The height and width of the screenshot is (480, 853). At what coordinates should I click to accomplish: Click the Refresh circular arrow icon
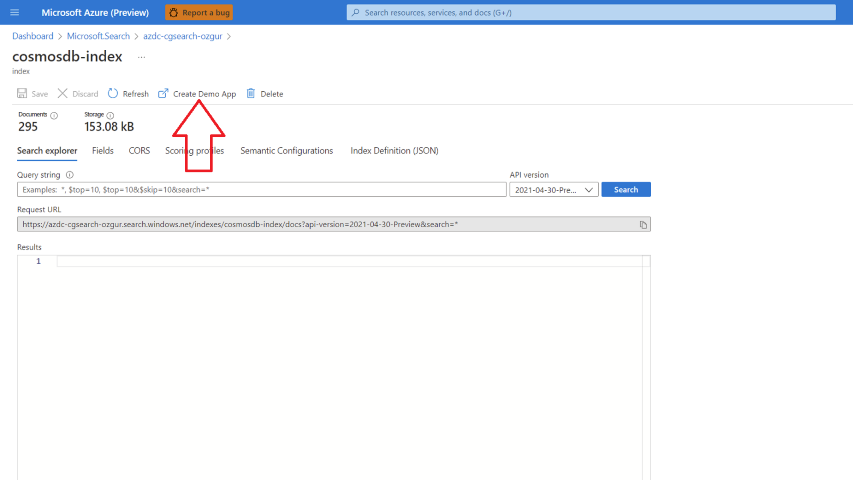(x=113, y=93)
